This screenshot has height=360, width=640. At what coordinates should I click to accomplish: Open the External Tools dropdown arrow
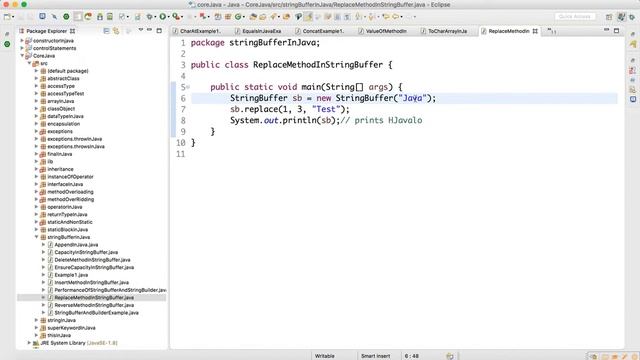(x=182, y=17)
